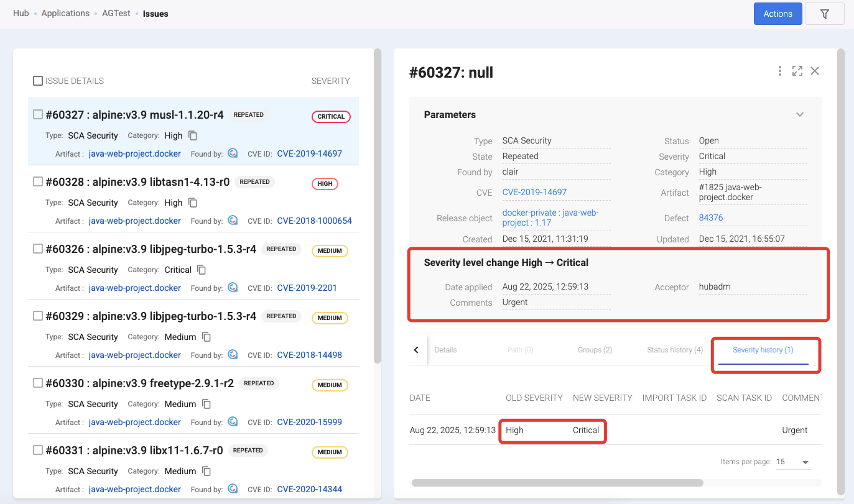Screen dimensions: 854x504
Task: Select issue #60331 checkbox
Action: tap(38, 450)
